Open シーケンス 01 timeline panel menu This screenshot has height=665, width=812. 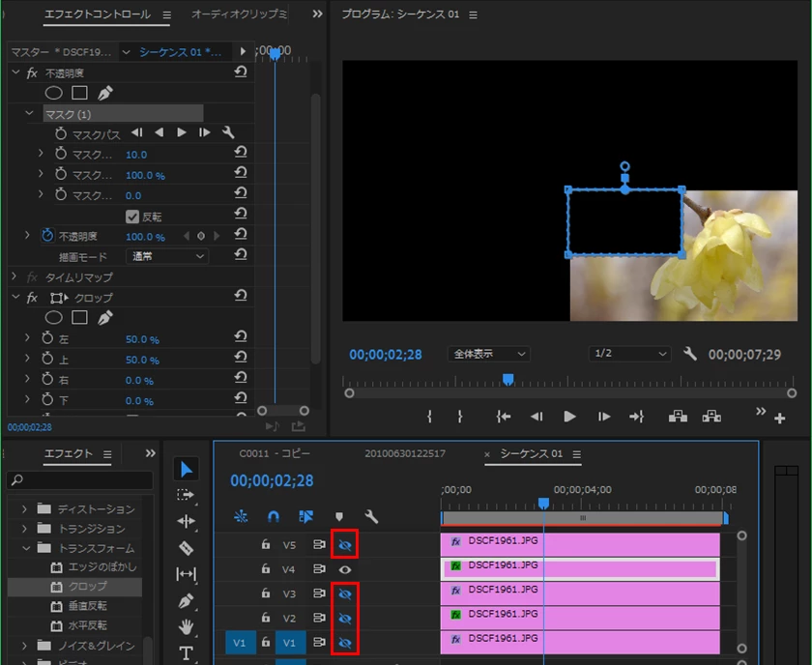(x=576, y=454)
